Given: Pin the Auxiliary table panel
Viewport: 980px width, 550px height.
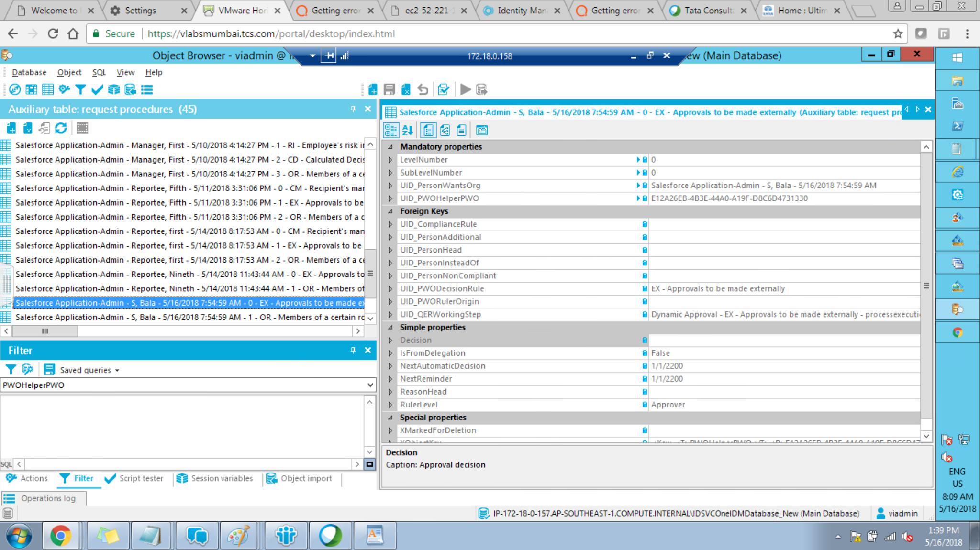Looking at the screenshot, I should click(x=353, y=109).
